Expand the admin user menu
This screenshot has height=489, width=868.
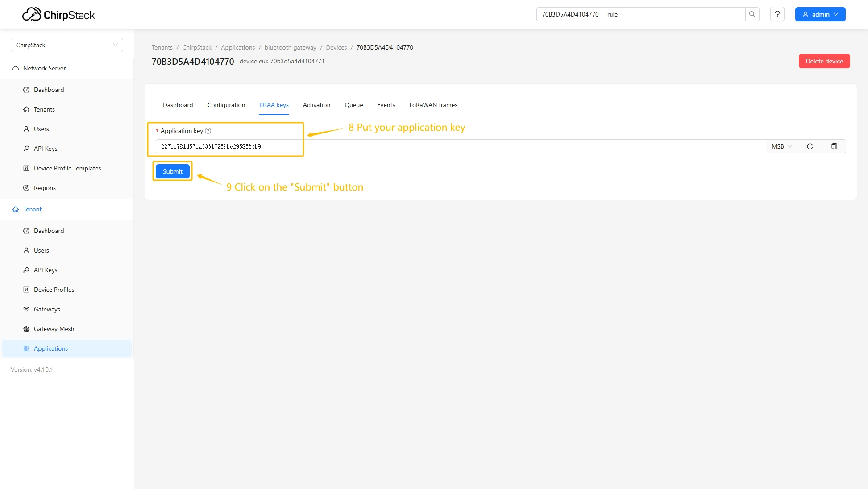coord(820,14)
